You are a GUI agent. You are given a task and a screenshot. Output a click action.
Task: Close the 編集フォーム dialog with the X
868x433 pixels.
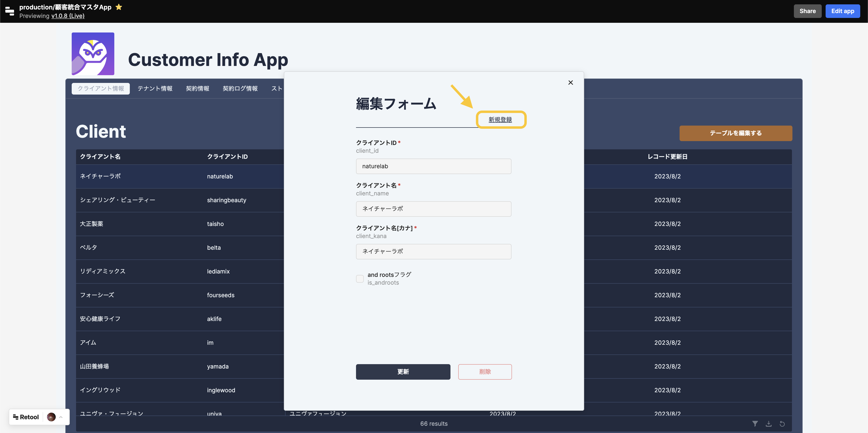pyautogui.click(x=570, y=82)
